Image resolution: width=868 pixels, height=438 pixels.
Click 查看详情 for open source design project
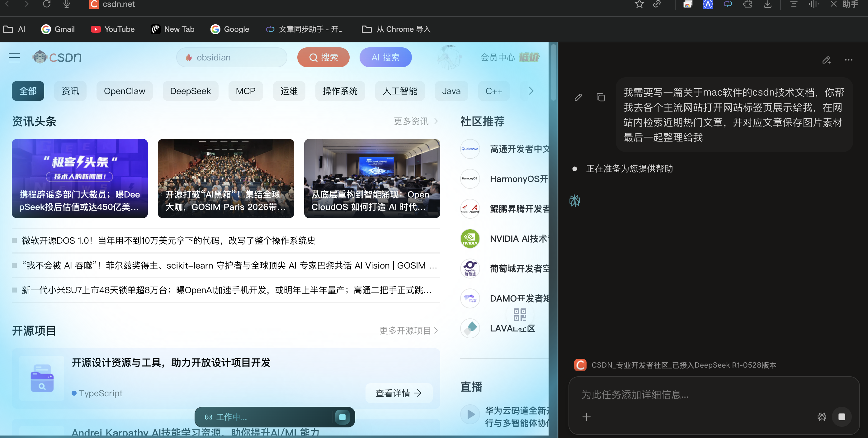click(x=399, y=393)
